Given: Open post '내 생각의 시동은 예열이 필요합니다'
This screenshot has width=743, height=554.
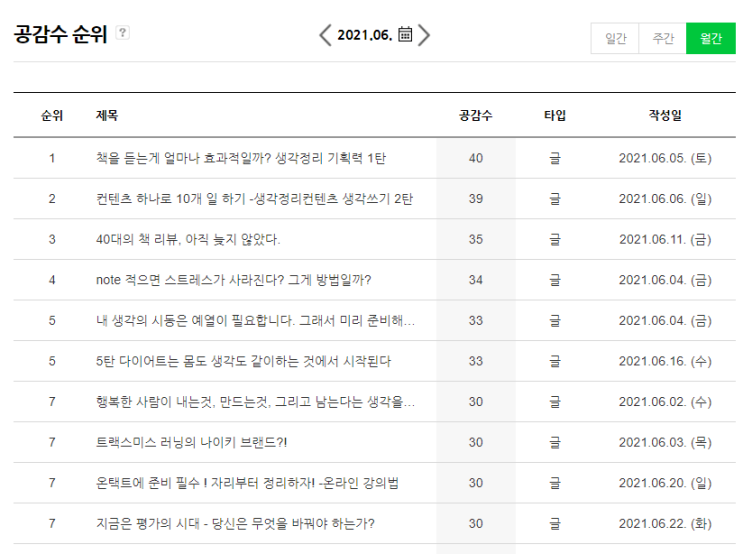Looking at the screenshot, I should (255, 321).
